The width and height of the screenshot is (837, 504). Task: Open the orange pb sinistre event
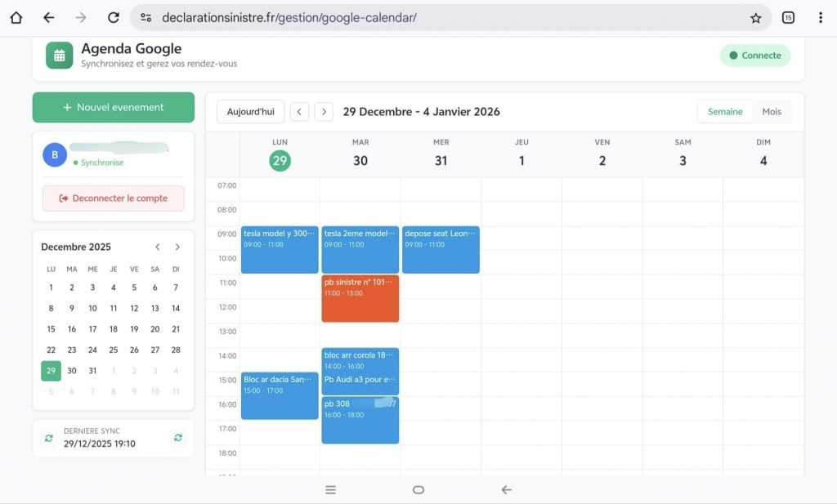(x=360, y=298)
